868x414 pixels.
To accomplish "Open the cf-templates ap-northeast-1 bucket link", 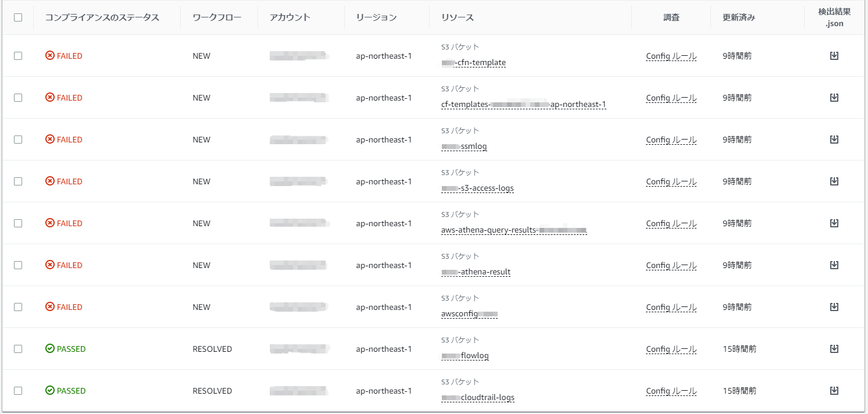I will (523, 105).
